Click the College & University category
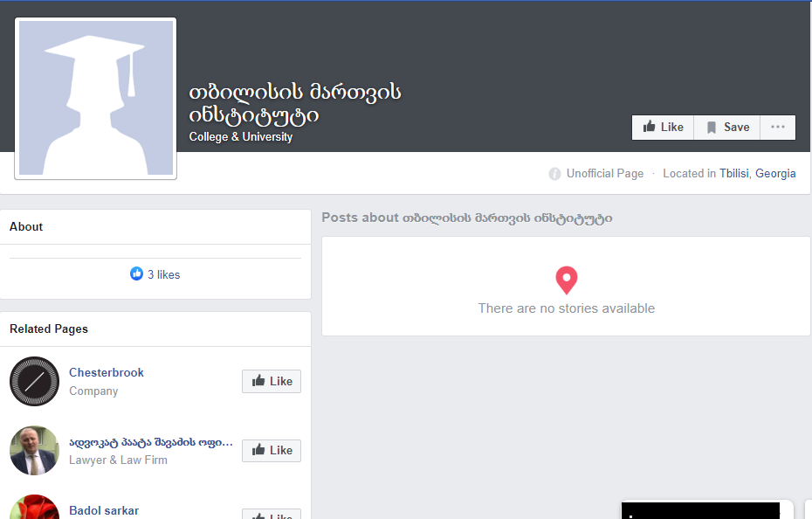Screen dimensions: 812x519 241,137
